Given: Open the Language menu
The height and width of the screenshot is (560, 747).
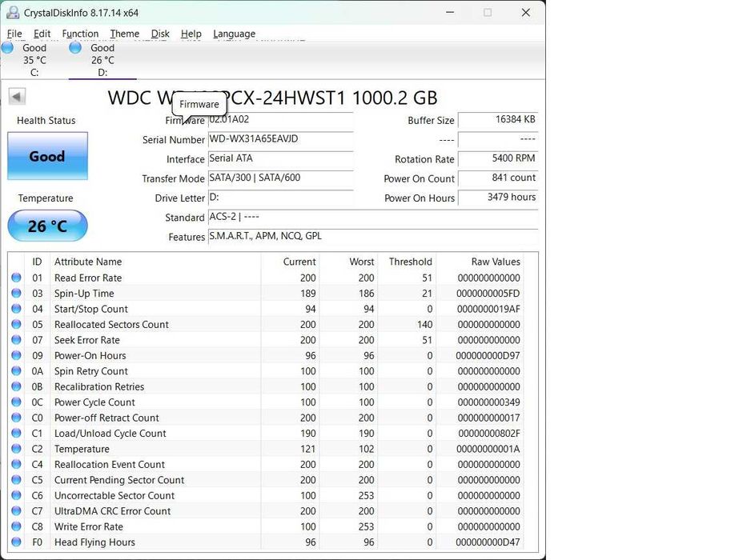Looking at the screenshot, I should point(234,34).
